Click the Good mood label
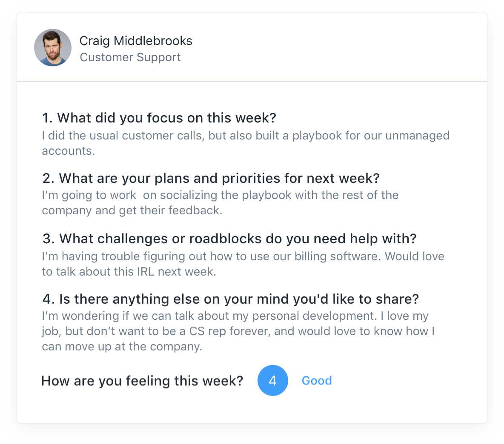This screenshot has height=444, width=504. coord(317,381)
